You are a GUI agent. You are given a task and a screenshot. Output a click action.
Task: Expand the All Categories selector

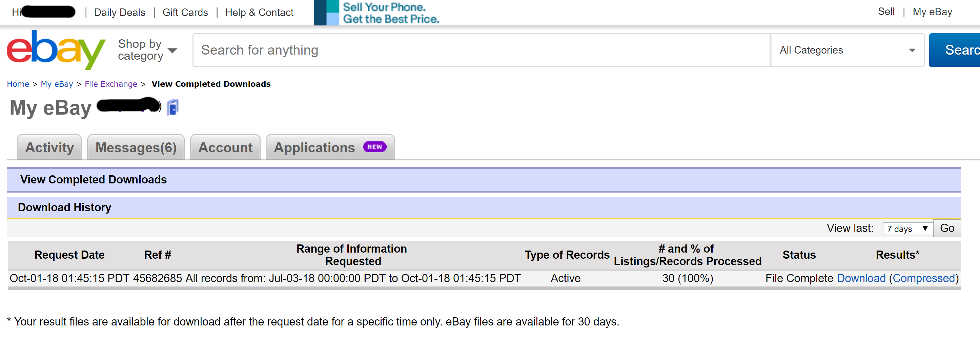click(847, 50)
